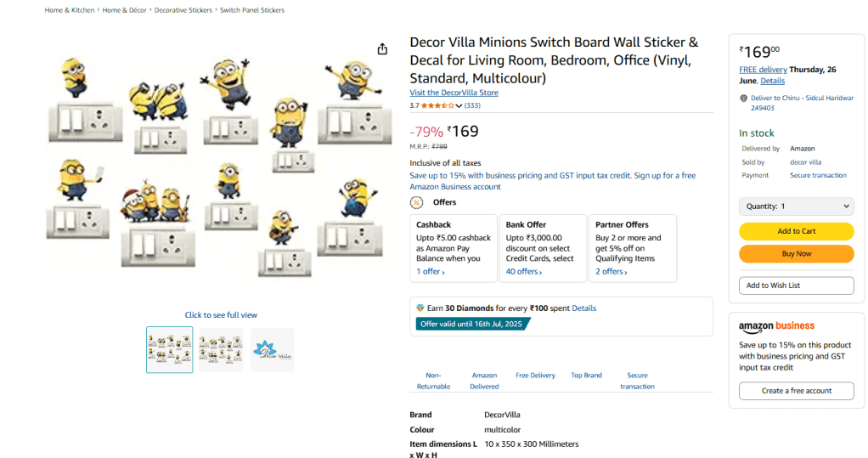
Task: Select the first product thumbnail
Action: point(169,349)
